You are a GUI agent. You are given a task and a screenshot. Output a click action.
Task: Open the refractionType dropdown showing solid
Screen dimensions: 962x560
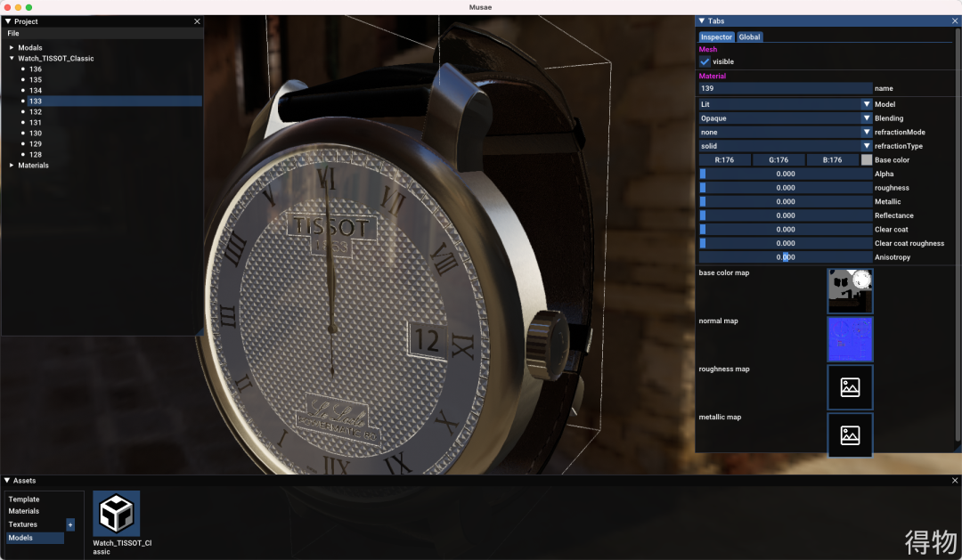point(786,146)
